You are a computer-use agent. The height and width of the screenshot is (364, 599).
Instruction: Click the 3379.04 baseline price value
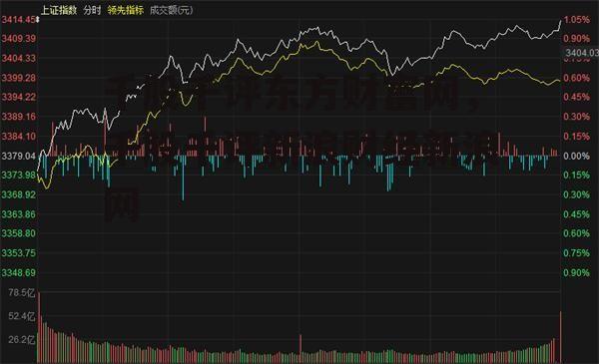[x=18, y=156]
